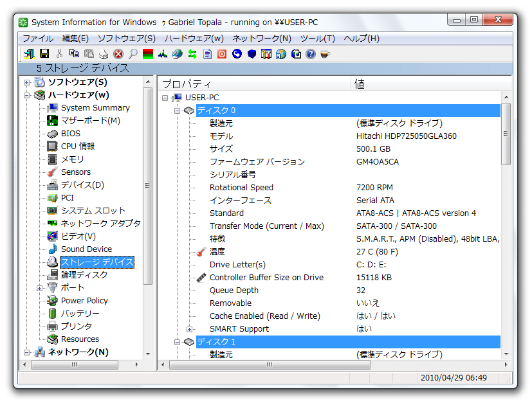Click the 値 column header
The width and height of the screenshot is (532, 403).
[x=431, y=84]
